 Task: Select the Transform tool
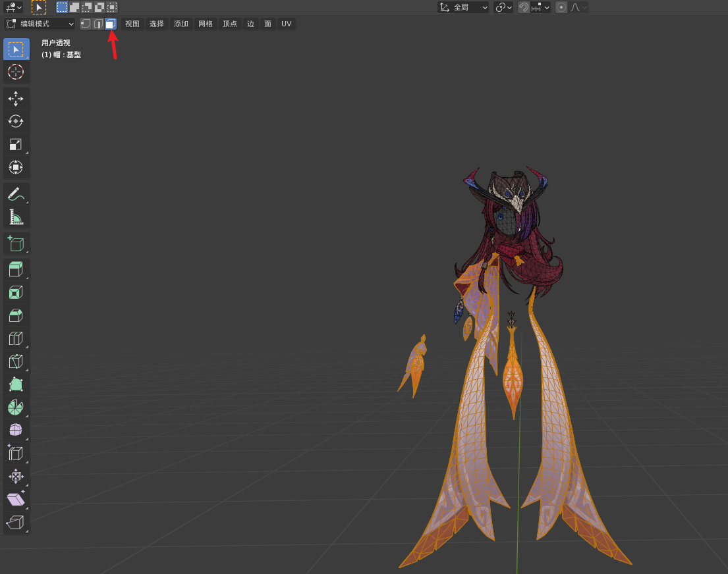[x=16, y=167]
